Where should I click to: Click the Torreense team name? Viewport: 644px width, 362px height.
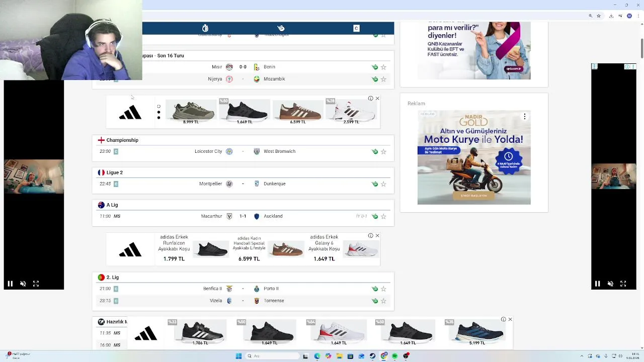274,301
